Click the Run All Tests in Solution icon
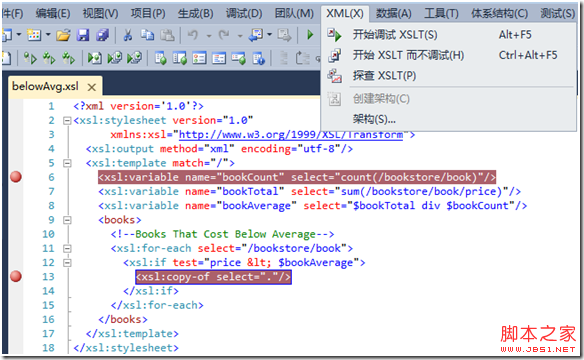The image size is (584, 360). [x=49, y=58]
